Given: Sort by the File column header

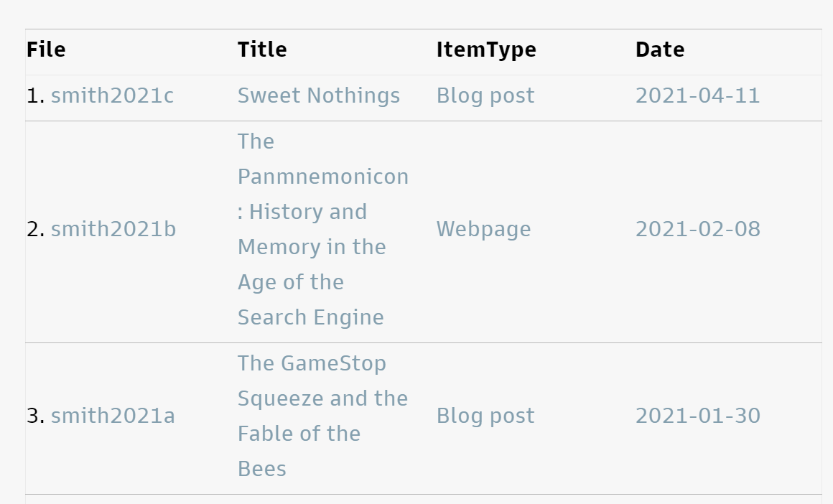Looking at the screenshot, I should click(46, 50).
